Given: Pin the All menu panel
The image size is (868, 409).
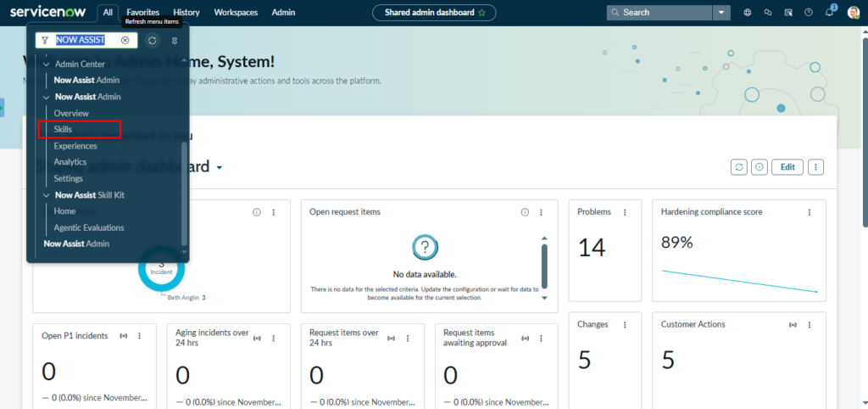Looking at the screenshot, I should 175,40.
